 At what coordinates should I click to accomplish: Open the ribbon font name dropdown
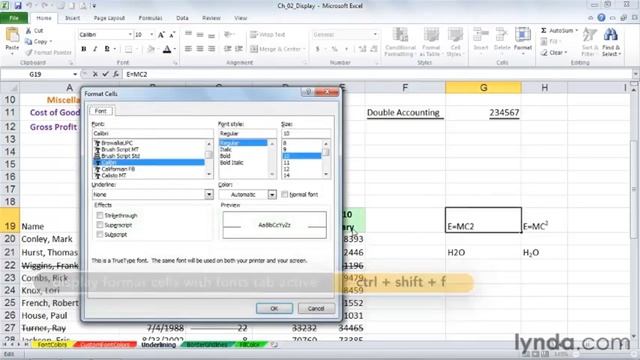[x=130, y=35]
